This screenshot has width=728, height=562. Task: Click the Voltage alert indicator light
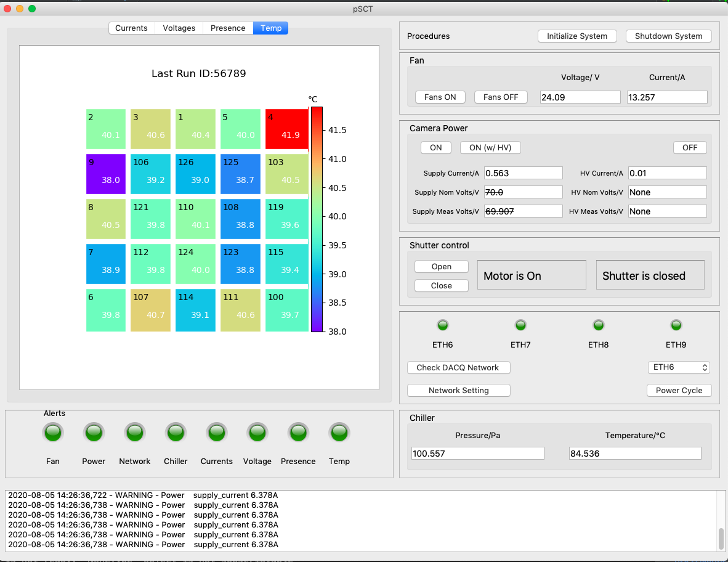[257, 433]
